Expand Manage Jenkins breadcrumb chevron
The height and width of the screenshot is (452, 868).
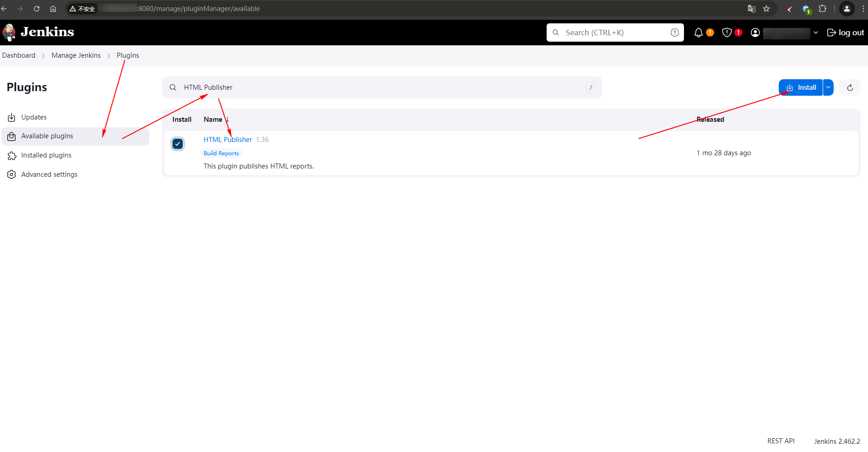109,55
